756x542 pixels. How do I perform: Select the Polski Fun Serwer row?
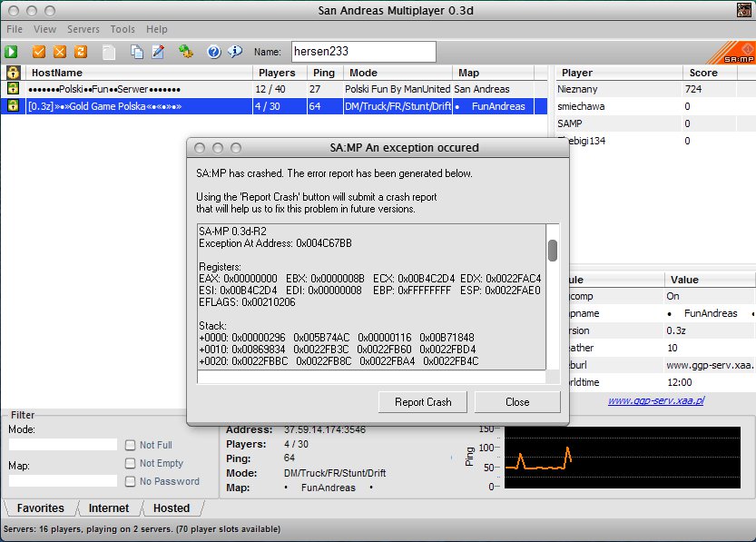pyautogui.click(x=275, y=89)
